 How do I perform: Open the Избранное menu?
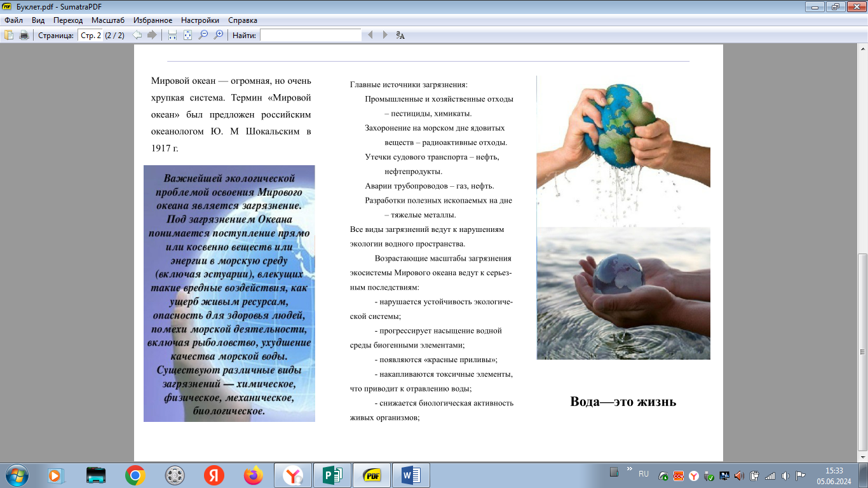[x=153, y=20]
